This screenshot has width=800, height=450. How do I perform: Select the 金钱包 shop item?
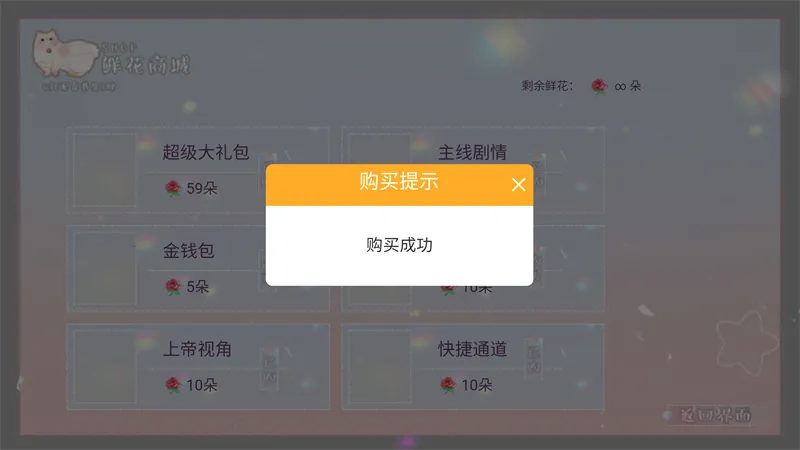coord(198,268)
